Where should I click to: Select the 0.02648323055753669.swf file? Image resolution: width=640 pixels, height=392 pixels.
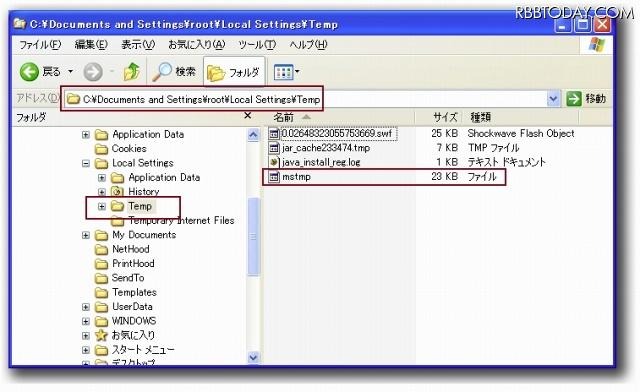[x=337, y=134]
